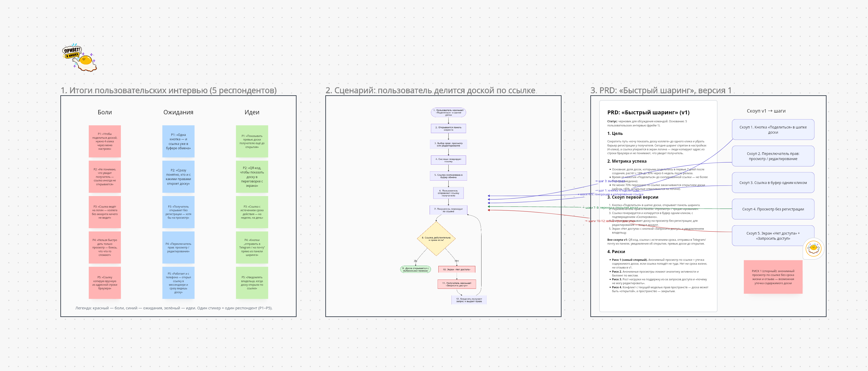This screenshot has height=371, width=868.
Task: Click the «Идеи» column heading
Action: [x=252, y=112]
